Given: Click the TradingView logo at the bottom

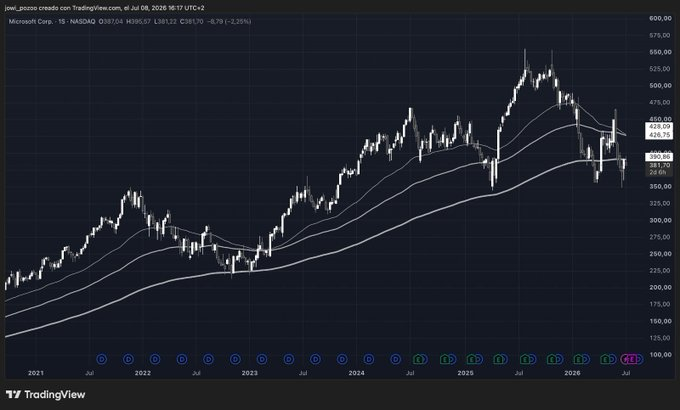Looking at the screenshot, I should coord(46,394).
